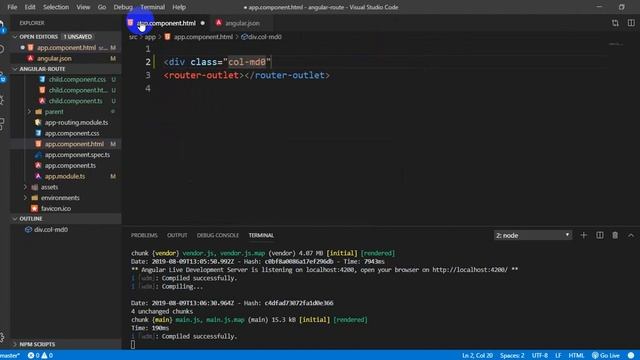Maximize the panel with chevron up icon
The height and width of the screenshot is (360, 640).
click(x=631, y=236)
